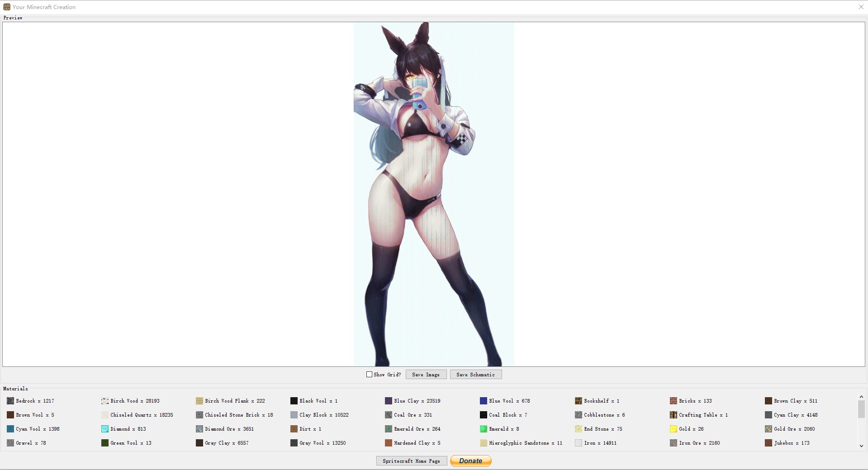
Task: Select the Emerald block icon
Action: [x=484, y=429]
